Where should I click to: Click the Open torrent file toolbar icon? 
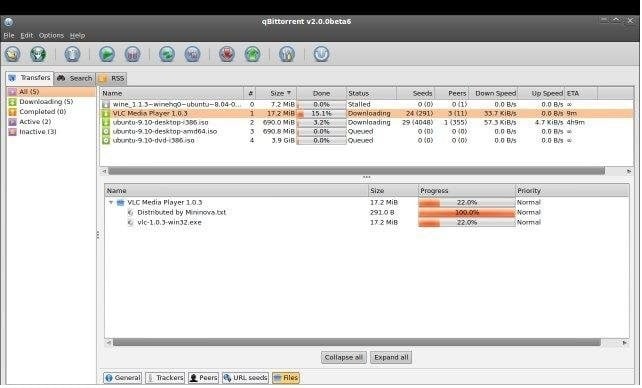13,54
